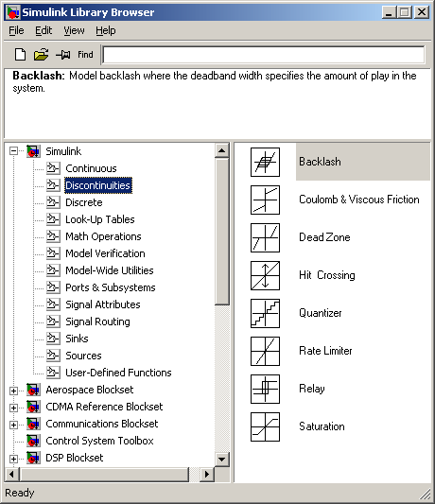Click the tree vertical scrollbar thumb
435x504 pixels.
[x=222, y=231]
